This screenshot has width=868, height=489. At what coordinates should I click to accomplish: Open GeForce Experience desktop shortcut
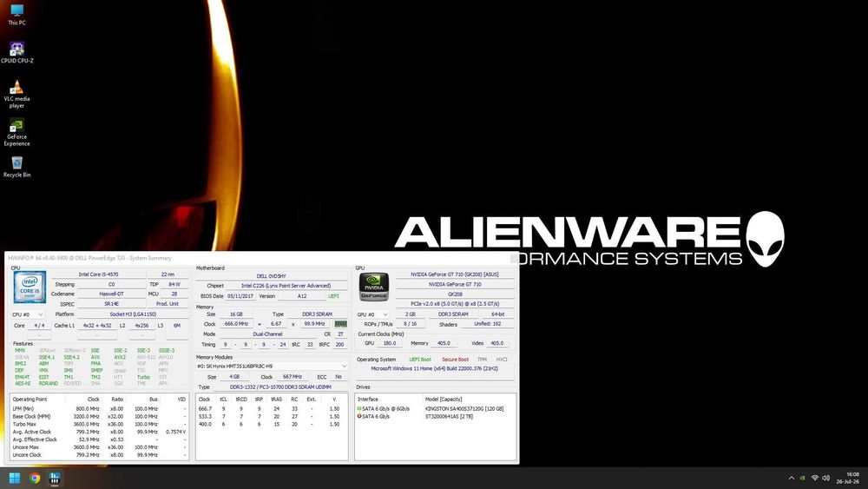coord(16,132)
